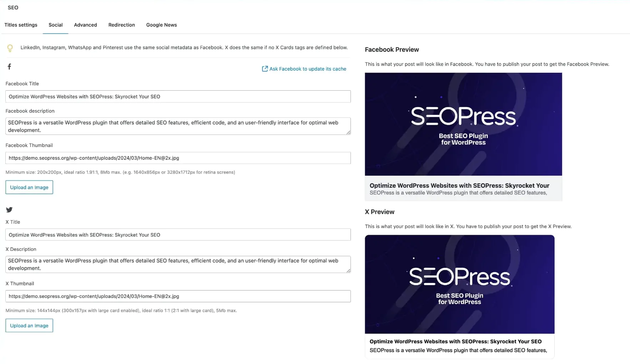Click Upload an Image under Facebook Thumbnail
630x364 pixels.
click(29, 187)
